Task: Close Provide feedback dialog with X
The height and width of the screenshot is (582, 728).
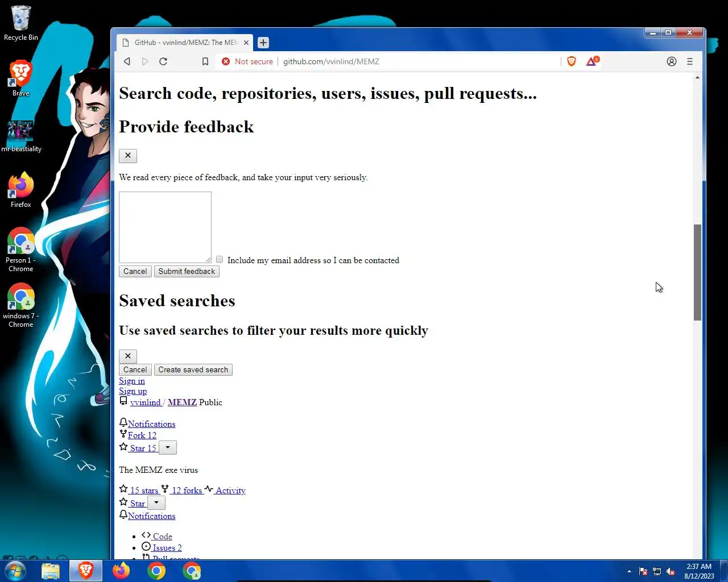Action: click(x=128, y=156)
